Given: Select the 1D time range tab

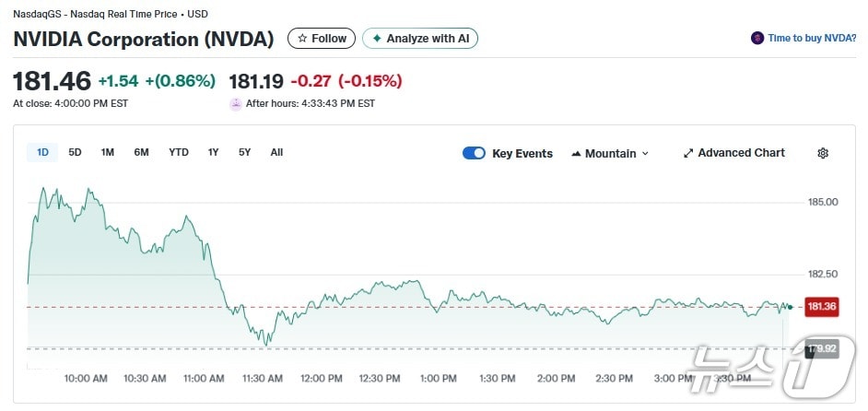Looking at the screenshot, I should [42, 152].
